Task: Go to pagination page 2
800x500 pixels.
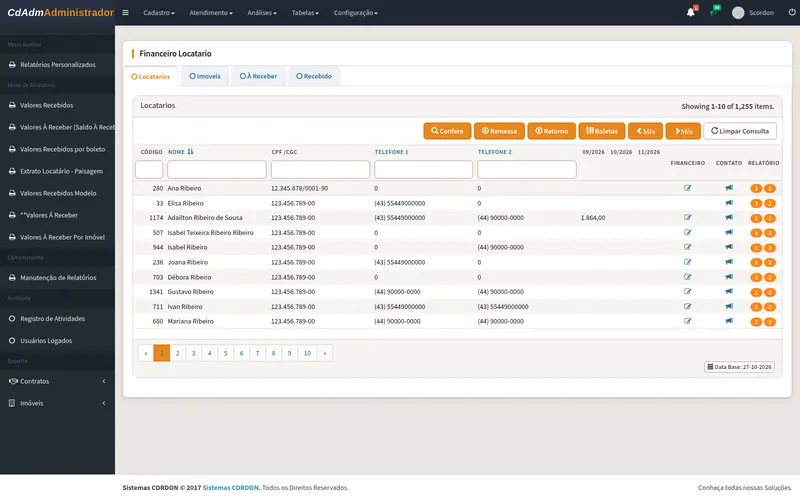Action: click(x=178, y=353)
